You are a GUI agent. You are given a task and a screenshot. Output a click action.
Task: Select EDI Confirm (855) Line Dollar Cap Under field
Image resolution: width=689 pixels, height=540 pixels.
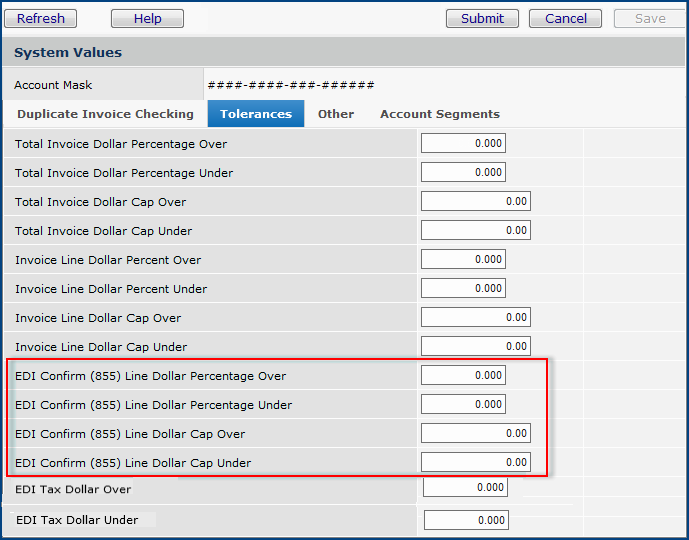point(475,463)
